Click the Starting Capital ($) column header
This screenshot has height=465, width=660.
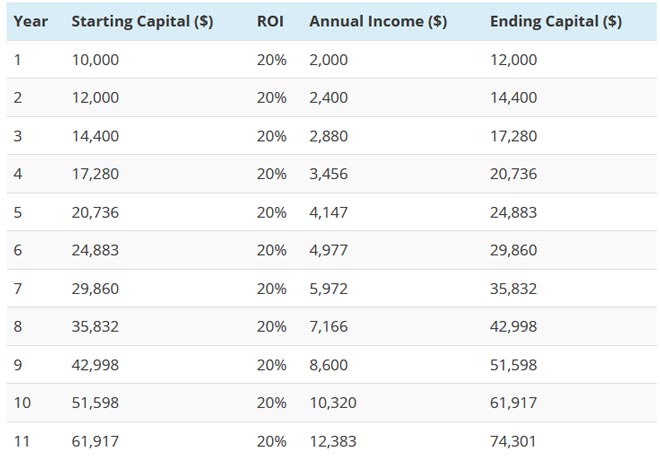(142, 21)
